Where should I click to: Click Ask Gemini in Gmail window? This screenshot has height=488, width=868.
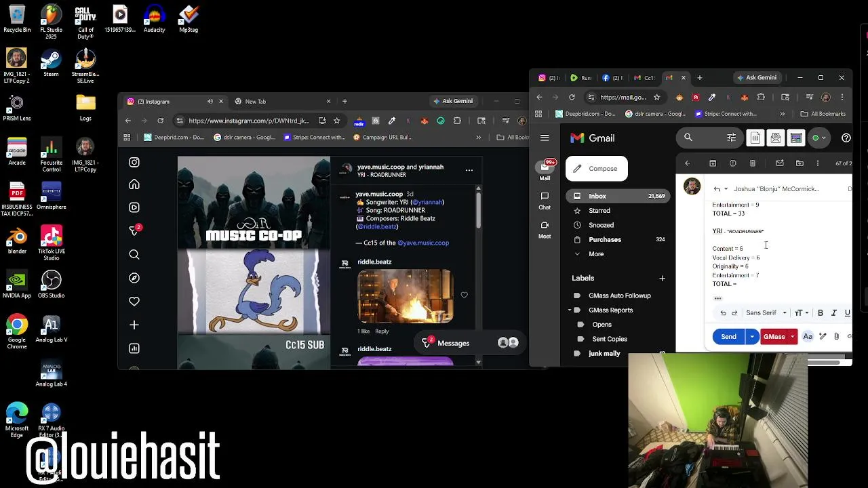757,78
